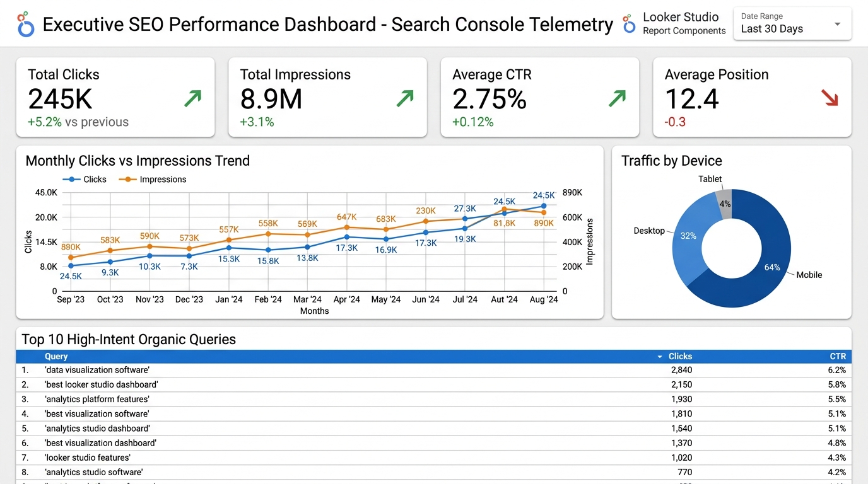Viewport: 868px width, 484px height.
Task: Click the Total Clicks value 245K
Action: point(61,99)
